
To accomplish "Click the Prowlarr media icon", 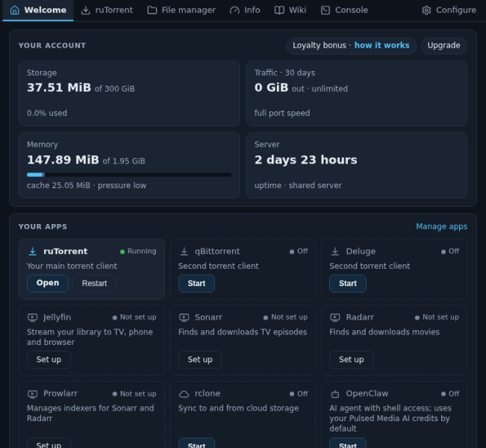I will pos(33,393).
